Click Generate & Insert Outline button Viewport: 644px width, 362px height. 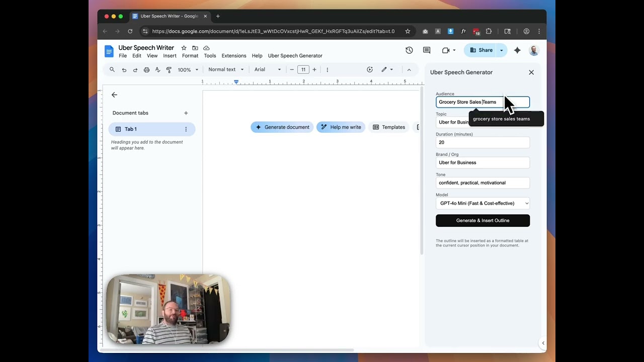click(x=482, y=220)
